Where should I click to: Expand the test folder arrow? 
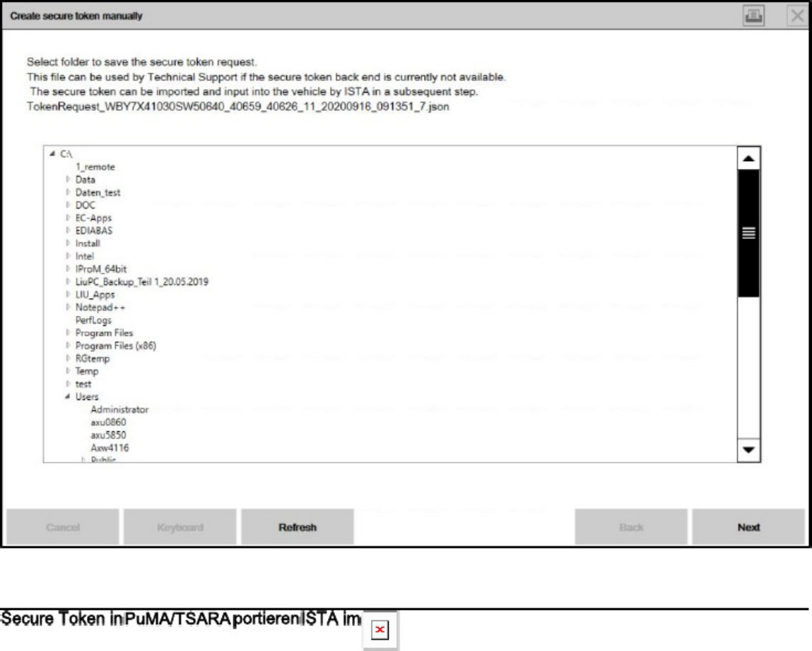(68, 384)
